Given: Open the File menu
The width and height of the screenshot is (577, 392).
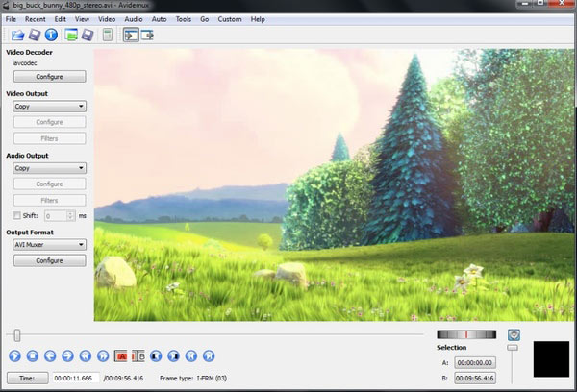Looking at the screenshot, I should click(x=11, y=19).
